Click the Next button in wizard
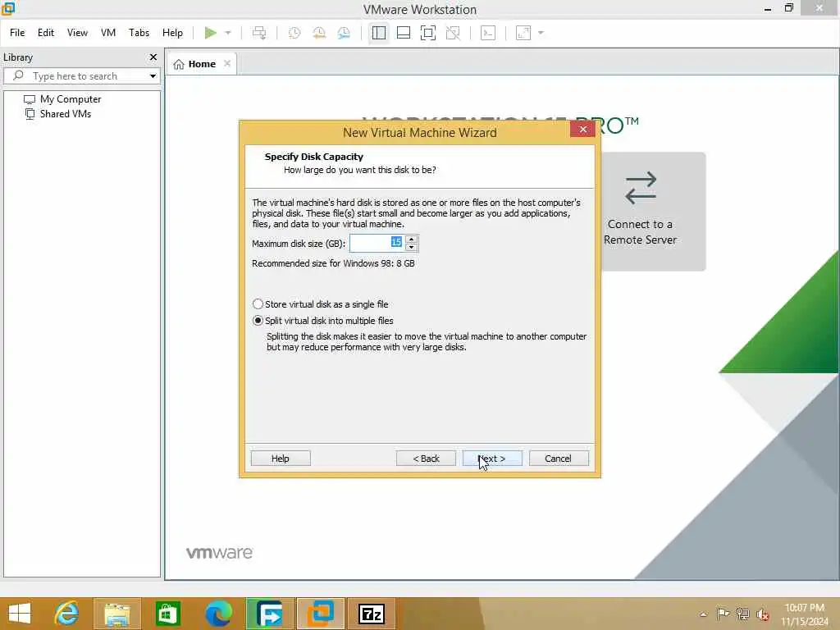 [x=492, y=459]
